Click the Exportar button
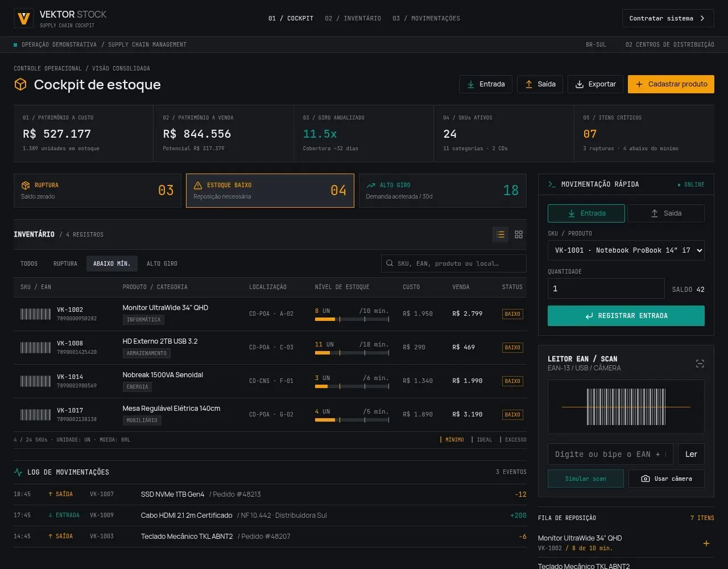 tap(595, 84)
